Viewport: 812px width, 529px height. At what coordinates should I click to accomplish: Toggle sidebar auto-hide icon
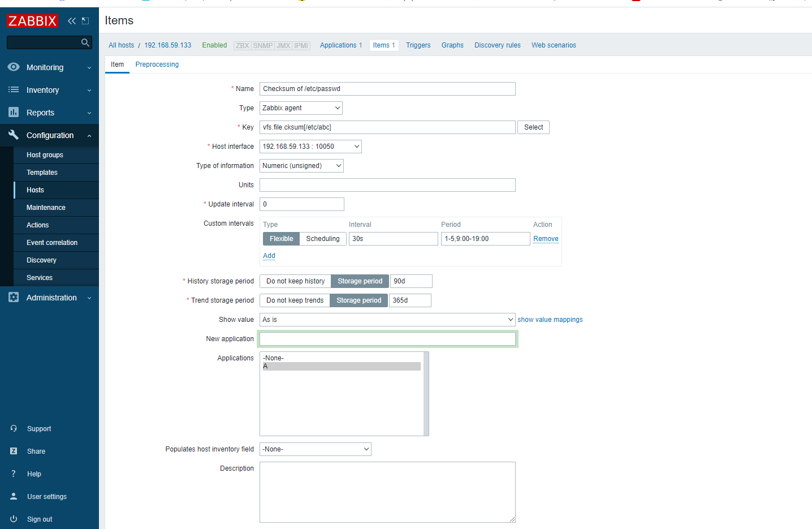click(x=85, y=21)
